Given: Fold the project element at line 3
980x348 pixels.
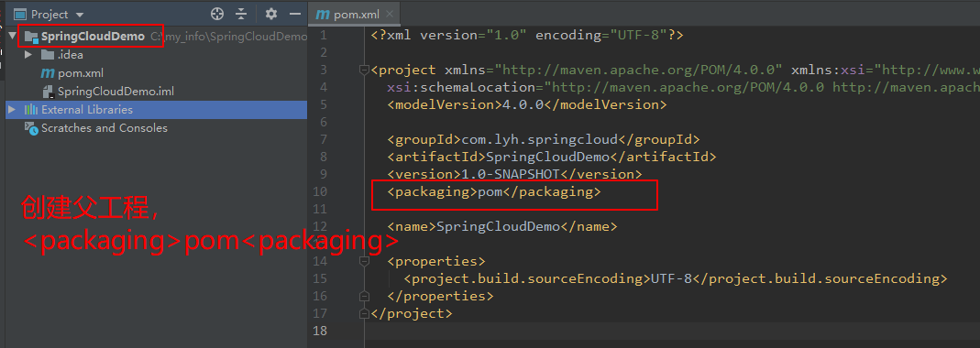Looking at the screenshot, I should point(364,70).
